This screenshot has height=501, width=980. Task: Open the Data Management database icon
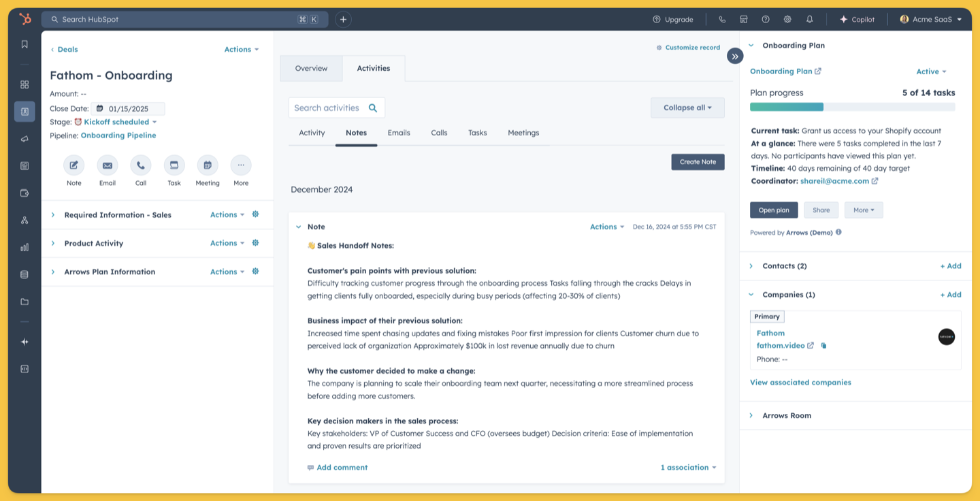tap(24, 274)
